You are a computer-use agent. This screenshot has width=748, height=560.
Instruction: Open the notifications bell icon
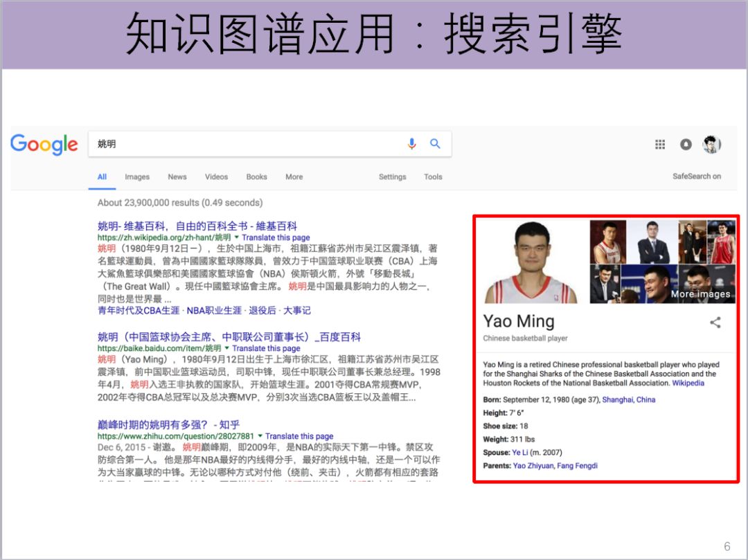click(686, 145)
